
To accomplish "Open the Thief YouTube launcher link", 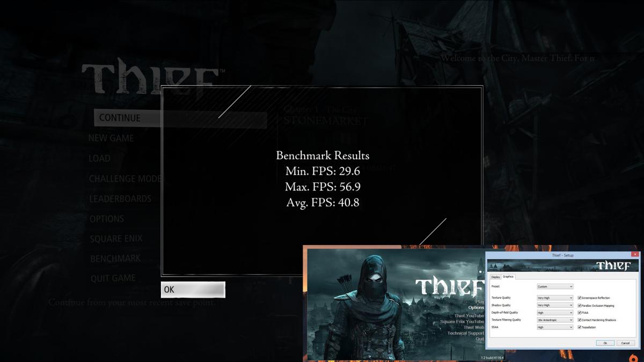I will pos(470,316).
